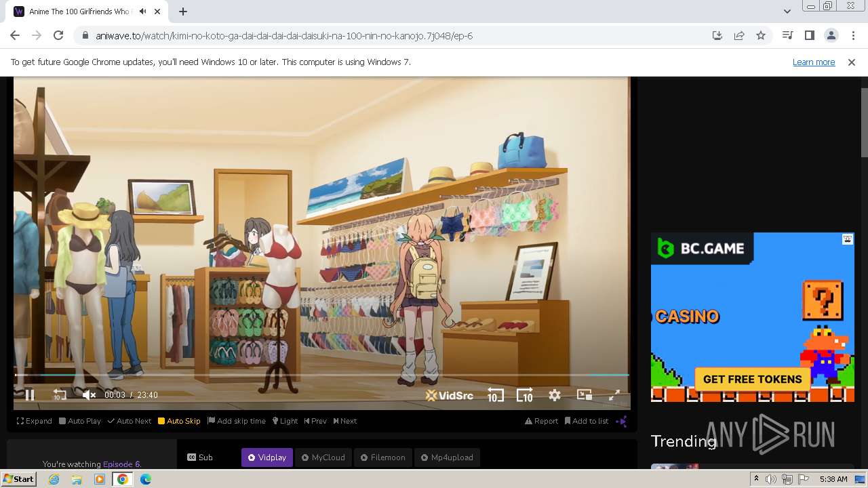
Task: Open the tab search dropdown arrow
Action: (x=787, y=12)
